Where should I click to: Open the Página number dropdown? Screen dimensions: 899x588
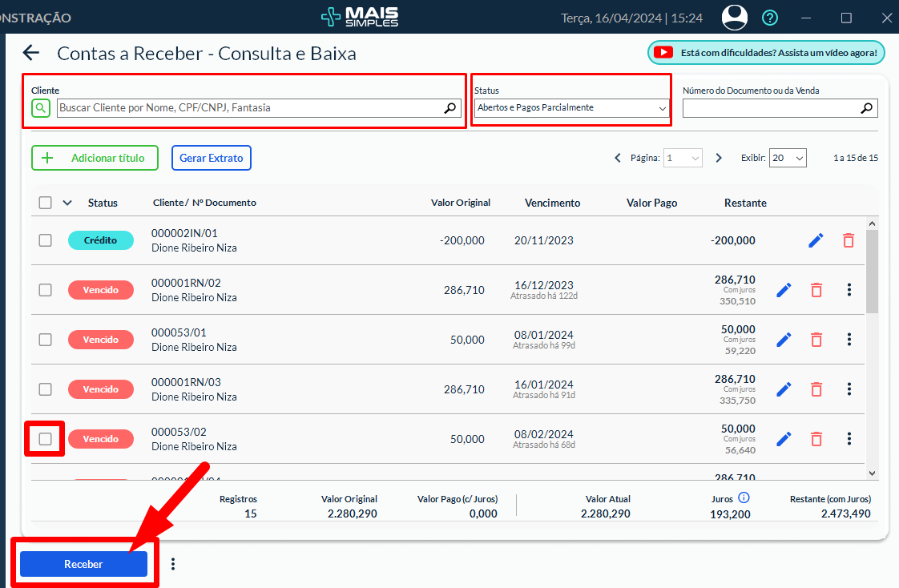coord(683,159)
